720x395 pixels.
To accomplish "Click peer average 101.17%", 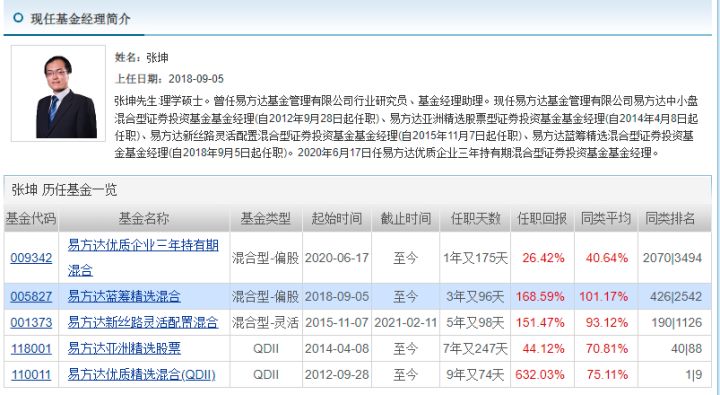I will [x=603, y=297].
